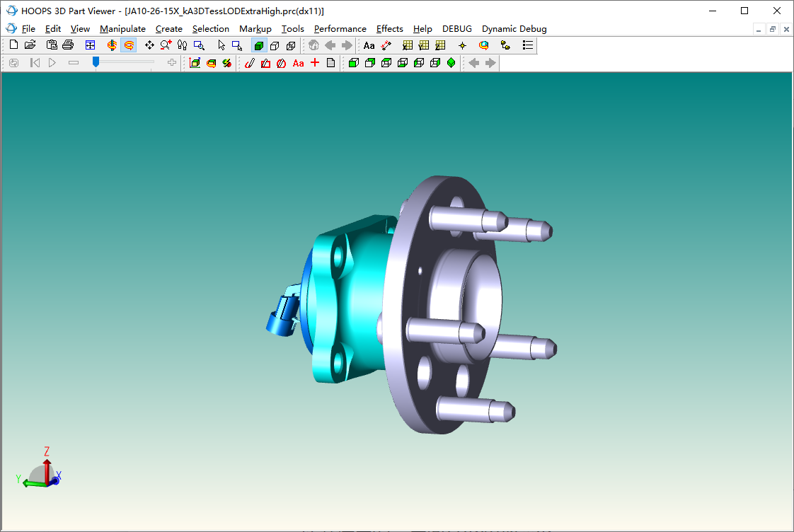Click the yellow point marker icon
Viewport: 794px width, 532px height.
[462, 45]
